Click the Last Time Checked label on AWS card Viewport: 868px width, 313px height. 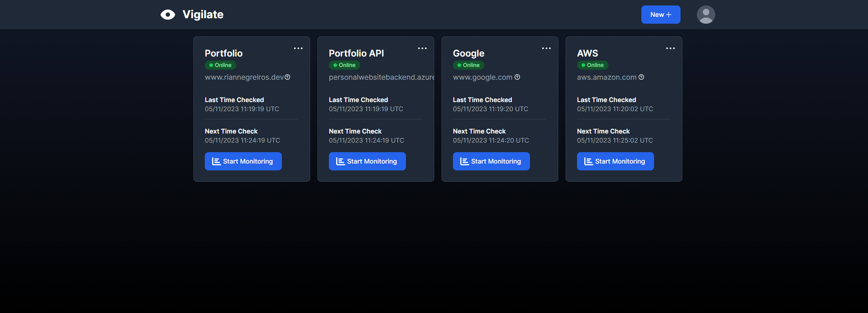click(x=606, y=100)
